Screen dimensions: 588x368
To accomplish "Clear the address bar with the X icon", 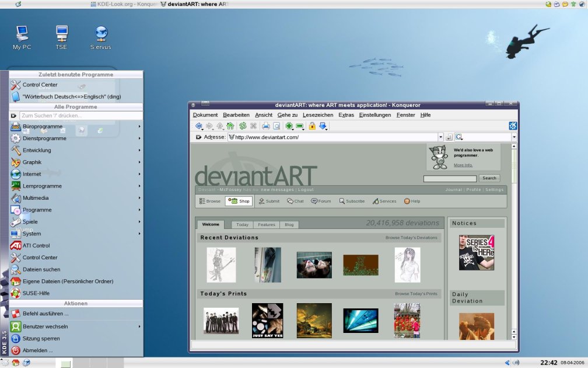I will [198, 137].
